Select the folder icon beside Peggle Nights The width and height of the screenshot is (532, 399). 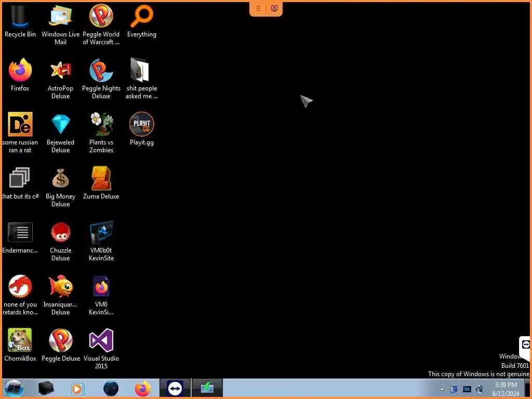(x=142, y=79)
